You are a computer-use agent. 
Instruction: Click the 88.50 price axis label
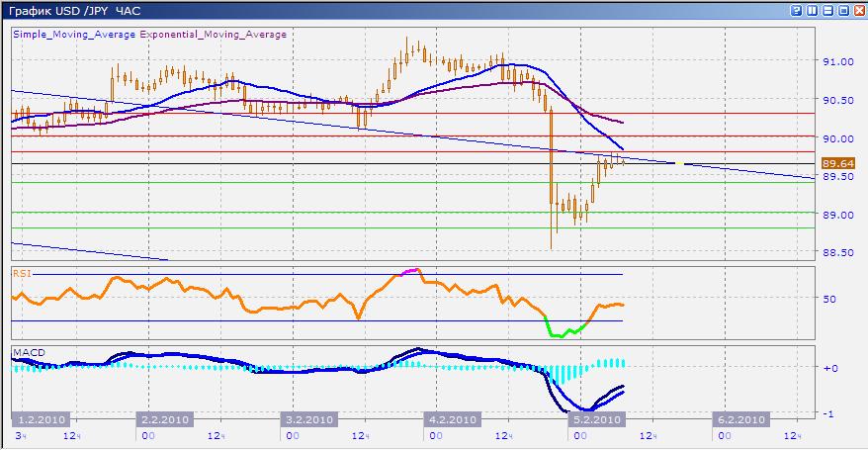(x=838, y=252)
